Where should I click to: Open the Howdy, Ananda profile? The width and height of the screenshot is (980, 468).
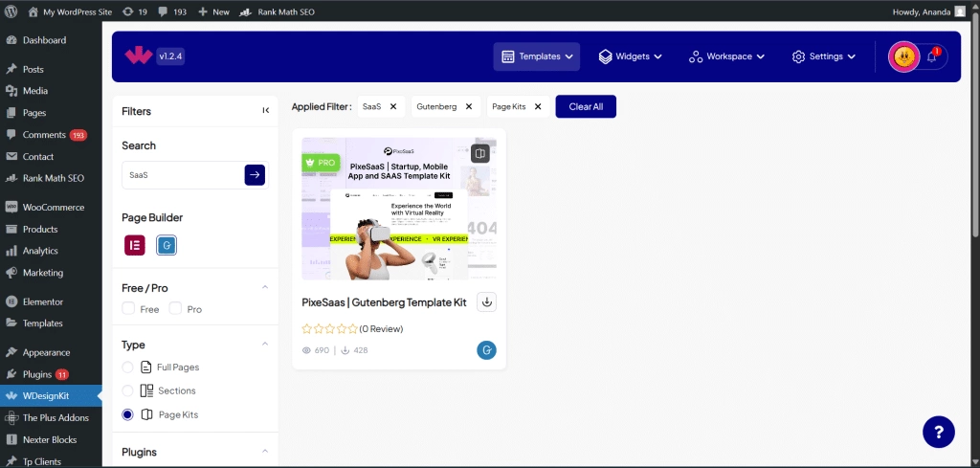pyautogui.click(x=930, y=11)
